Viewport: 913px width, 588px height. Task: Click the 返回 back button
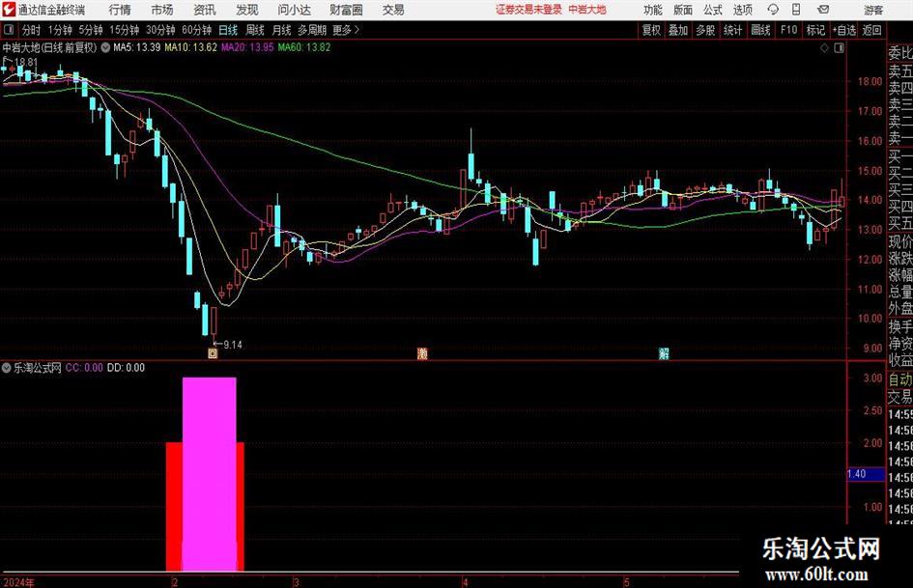click(871, 30)
